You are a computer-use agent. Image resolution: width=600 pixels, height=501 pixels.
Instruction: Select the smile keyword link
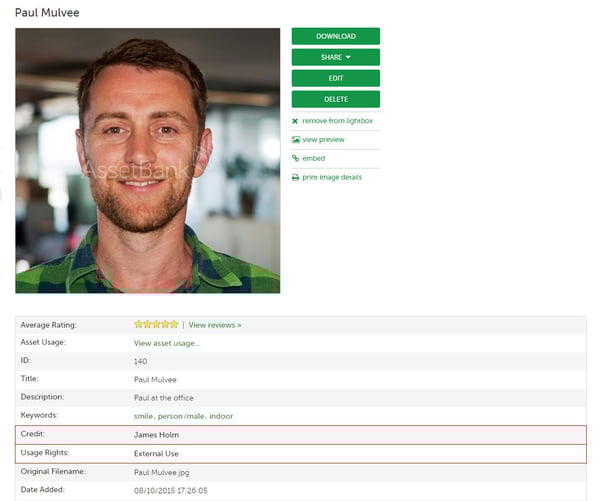pyautogui.click(x=144, y=416)
